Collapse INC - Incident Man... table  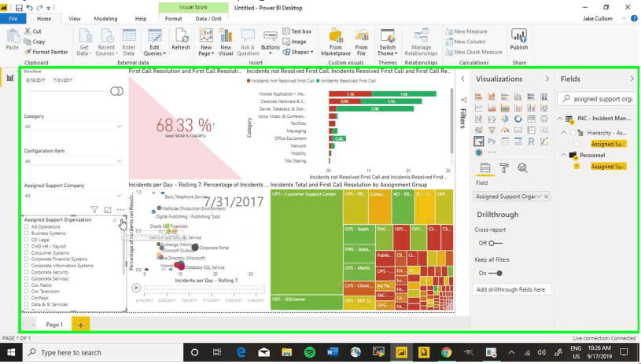point(560,119)
